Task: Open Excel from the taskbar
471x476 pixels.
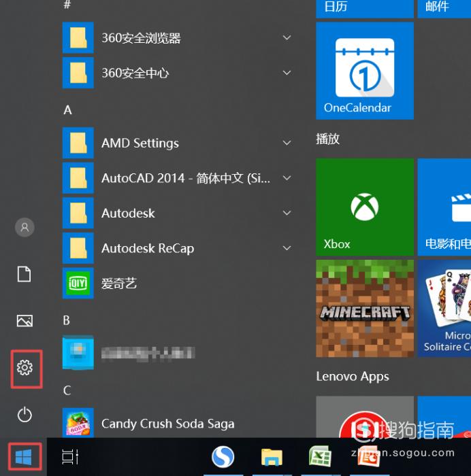Action: point(321,456)
